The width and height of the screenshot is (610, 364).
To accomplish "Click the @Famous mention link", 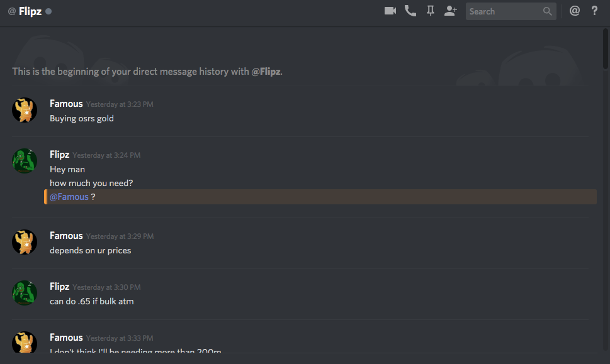I will (x=69, y=197).
